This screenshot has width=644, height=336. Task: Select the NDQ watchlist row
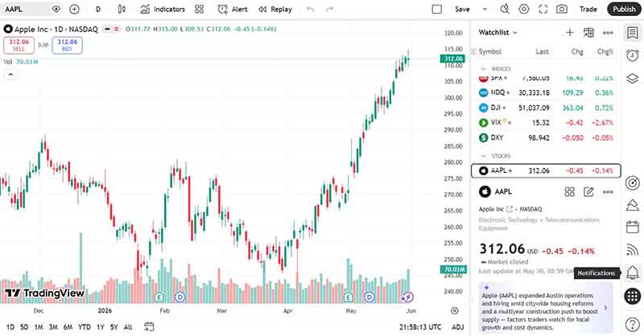[546, 92]
